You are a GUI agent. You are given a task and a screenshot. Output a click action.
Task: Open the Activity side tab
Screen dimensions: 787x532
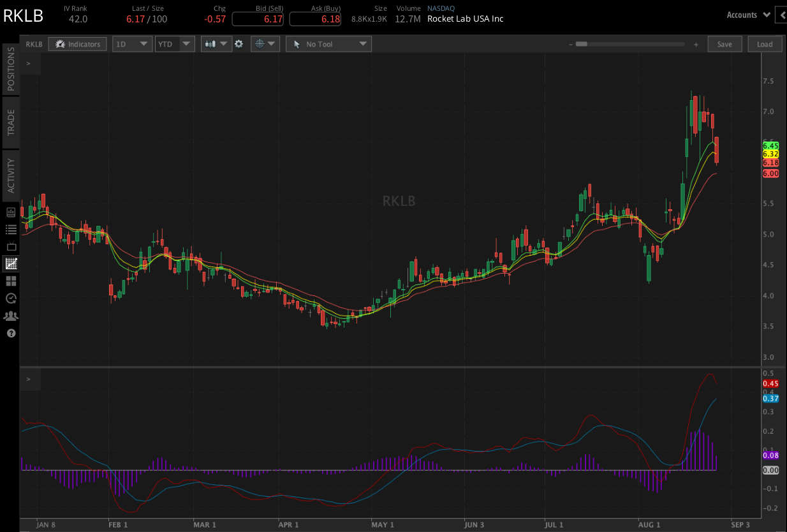pos(11,175)
